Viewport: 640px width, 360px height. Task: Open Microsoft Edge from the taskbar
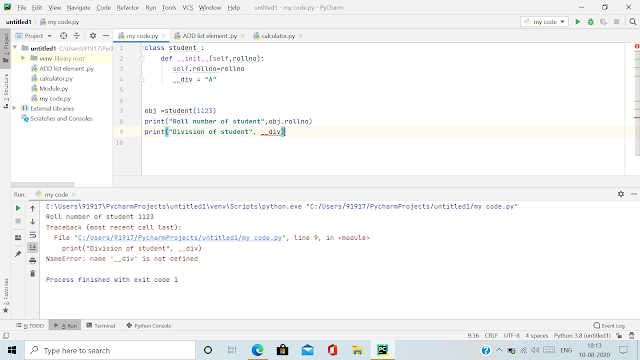(x=258, y=350)
